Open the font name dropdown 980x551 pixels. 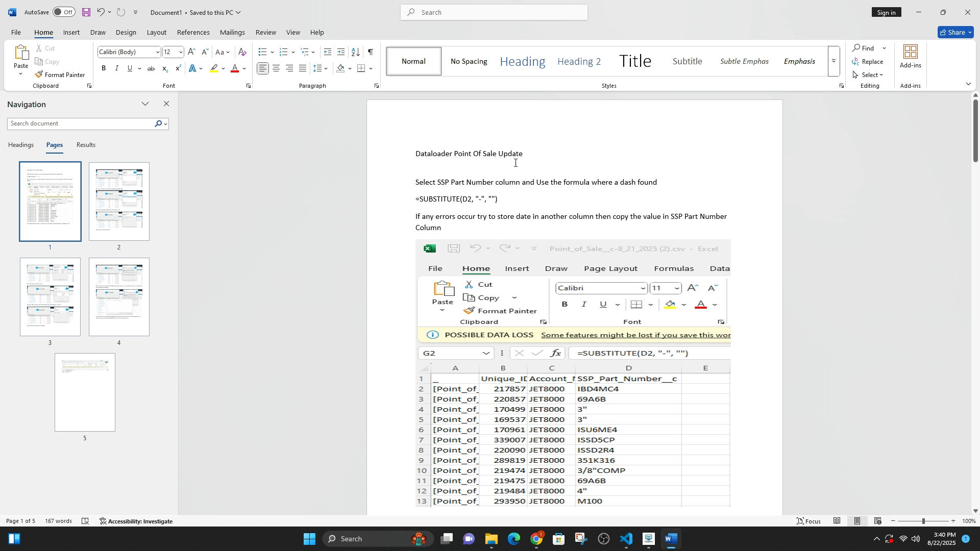158,52
